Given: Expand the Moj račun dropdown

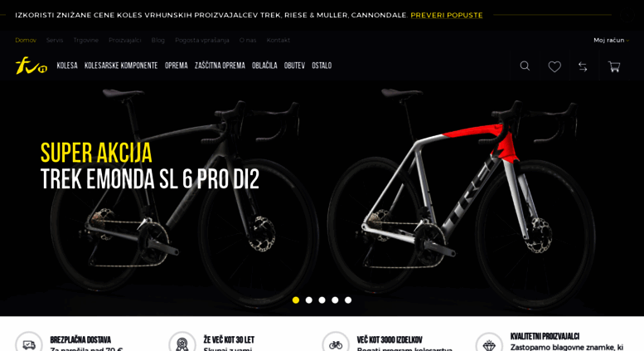Looking at the screenshot, I should click(611, 41).
